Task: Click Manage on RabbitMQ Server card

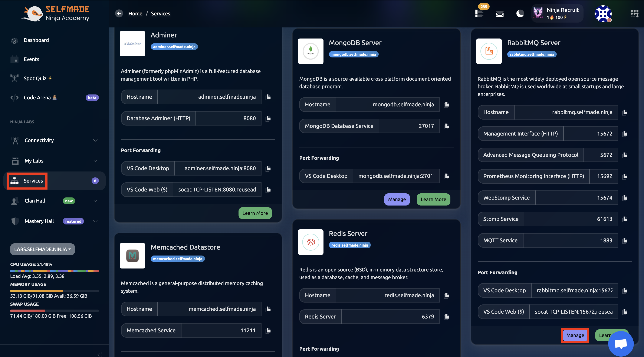Action: click(x=575, y=335)
